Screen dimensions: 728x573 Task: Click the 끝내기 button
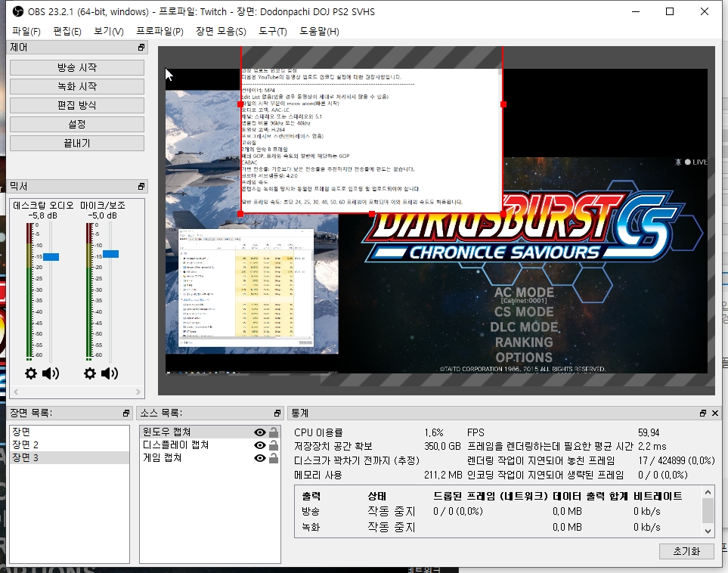pos(77,144)
